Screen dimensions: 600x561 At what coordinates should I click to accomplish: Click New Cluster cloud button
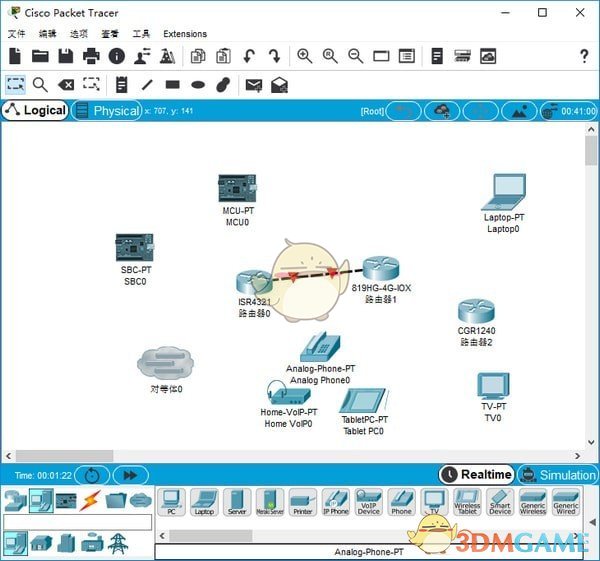point(442,111)
